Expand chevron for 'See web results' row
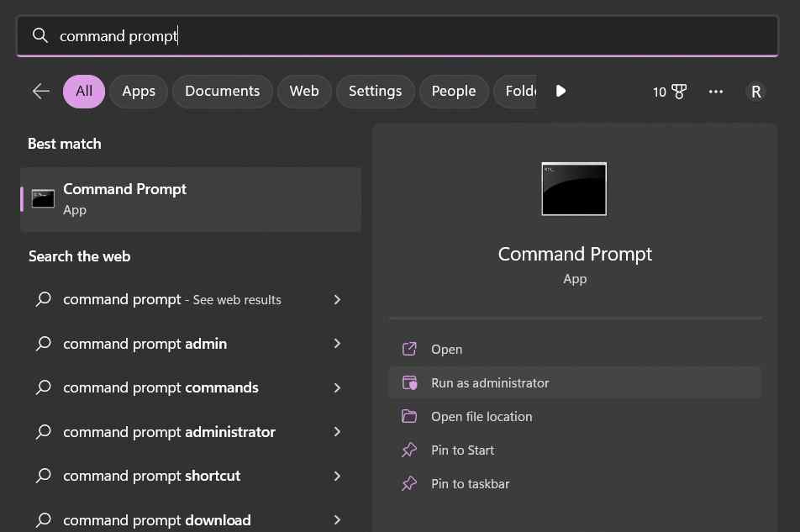Screen dimensions: 800x532 coord(337,299)
